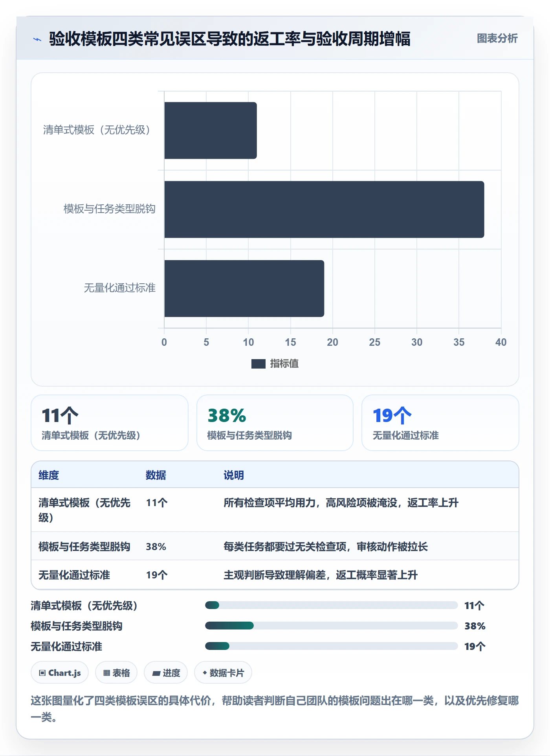Click the 进度 tag chip
Viewport: 550px width, 756px height.
[x=166, y=673]
